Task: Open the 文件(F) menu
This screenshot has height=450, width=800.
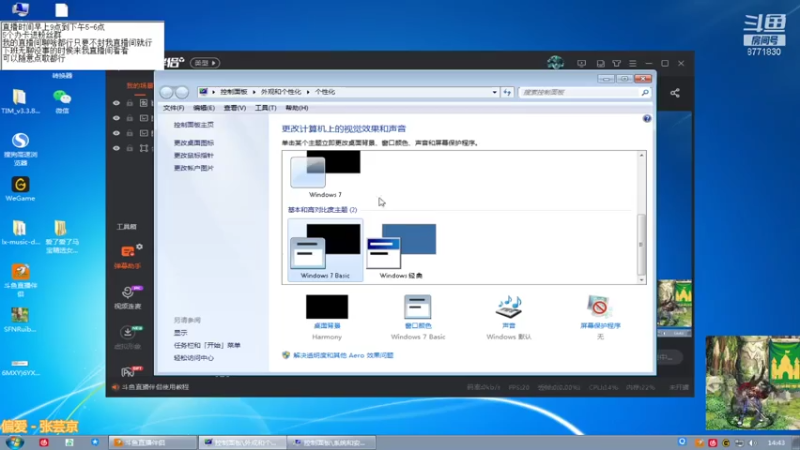Action: pyautogui.click(x=173, y=108)
